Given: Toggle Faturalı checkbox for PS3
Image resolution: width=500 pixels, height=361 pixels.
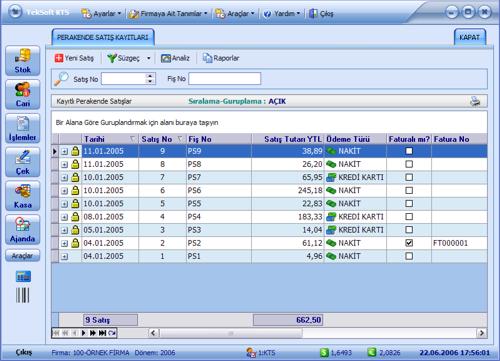Looking at the screenshot, I should [409, 230].
